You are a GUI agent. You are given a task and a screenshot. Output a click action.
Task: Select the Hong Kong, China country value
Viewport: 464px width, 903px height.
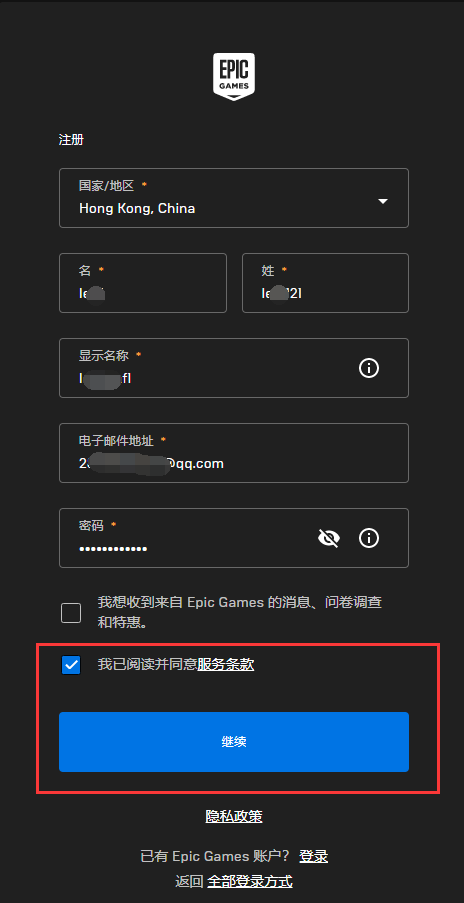pos(137,208)
